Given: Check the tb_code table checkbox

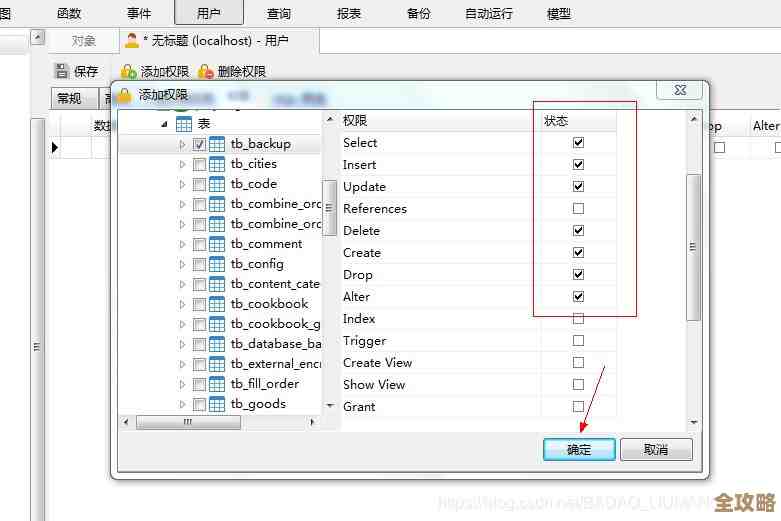Looking at the screenshot, I should [x=199, y=184].
